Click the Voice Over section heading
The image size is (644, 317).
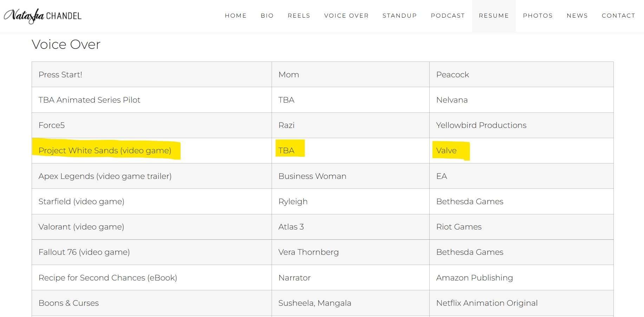(x=66, y=44)
